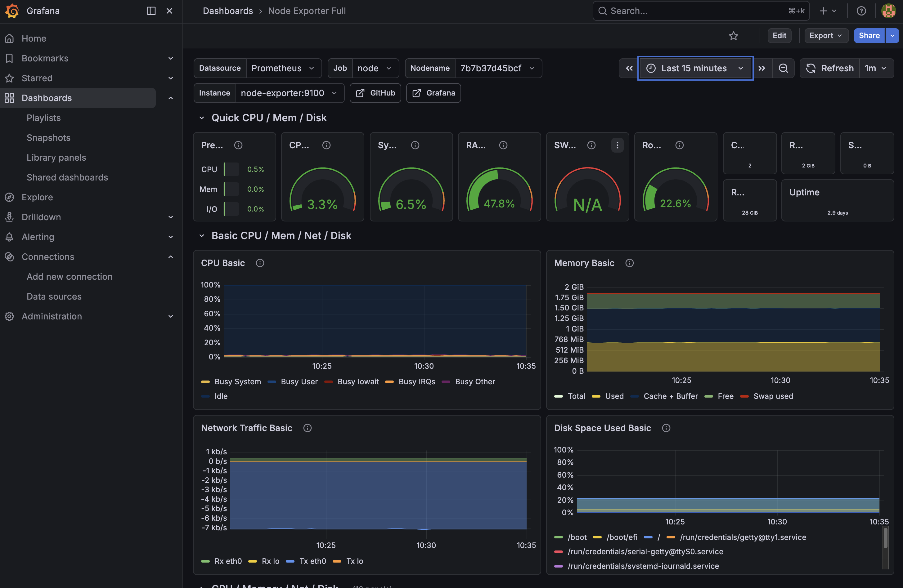Open Library panels in sidebar

click(56, 157)
